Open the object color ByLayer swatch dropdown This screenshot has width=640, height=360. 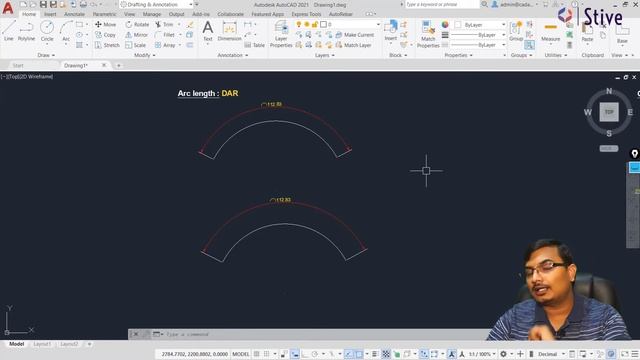coord(480,24)
